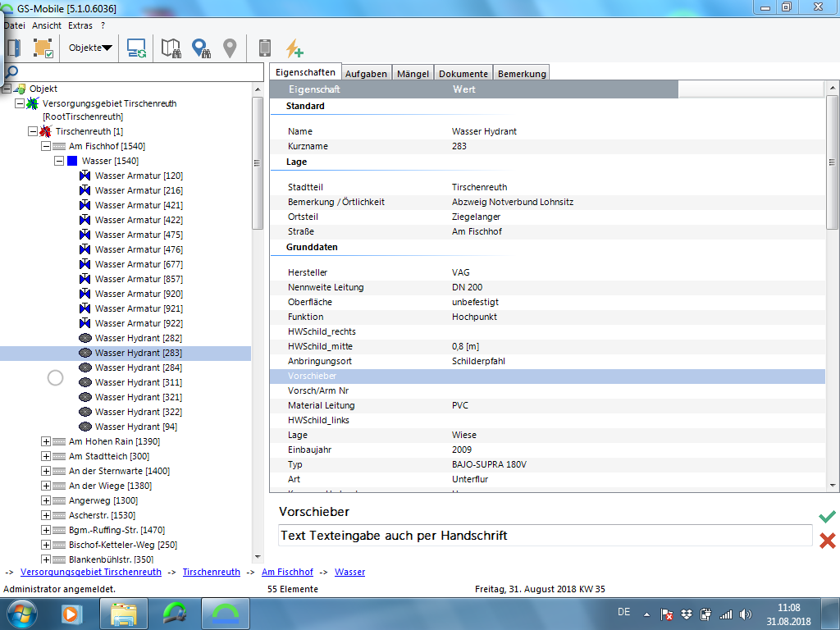Switch to the Aufgaben tab

(366, 73)
